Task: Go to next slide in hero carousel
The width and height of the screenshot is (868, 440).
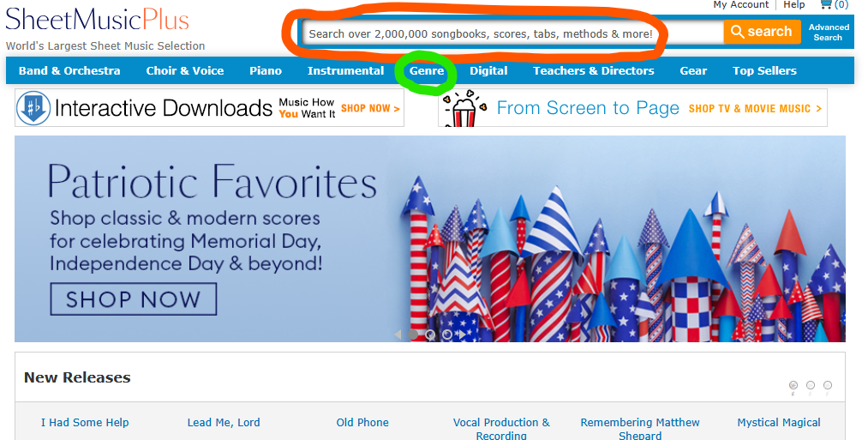Action: (x=462, y=335)
